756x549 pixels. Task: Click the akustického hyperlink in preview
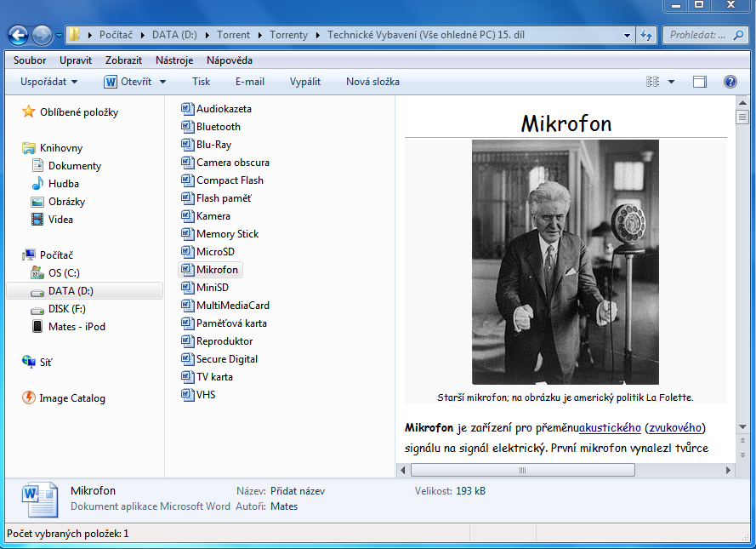click(x=609, y=427)
